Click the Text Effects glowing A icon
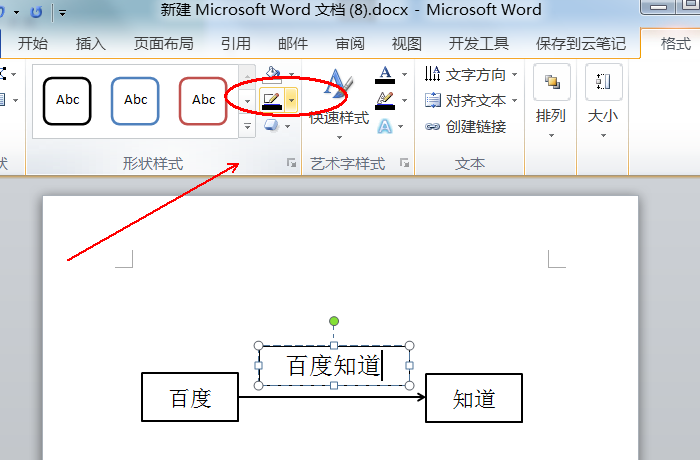This screenshot has width=700, height=460. coord(384,126)
